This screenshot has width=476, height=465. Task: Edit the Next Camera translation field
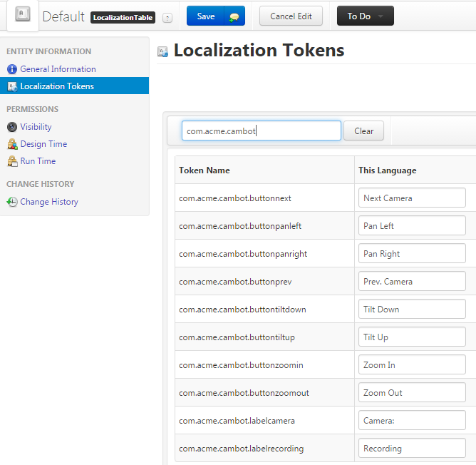click(412, 198)
